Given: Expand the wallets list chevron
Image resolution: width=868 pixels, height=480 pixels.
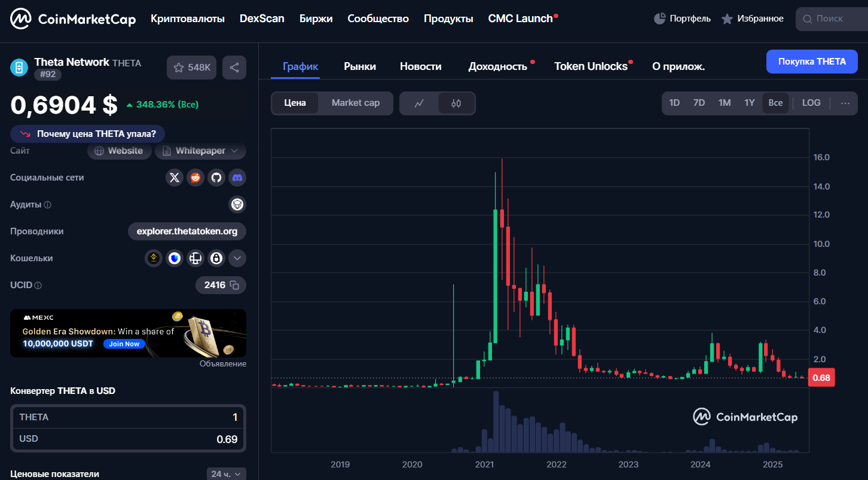Looking at the screenshot, I should pos(237,258).
